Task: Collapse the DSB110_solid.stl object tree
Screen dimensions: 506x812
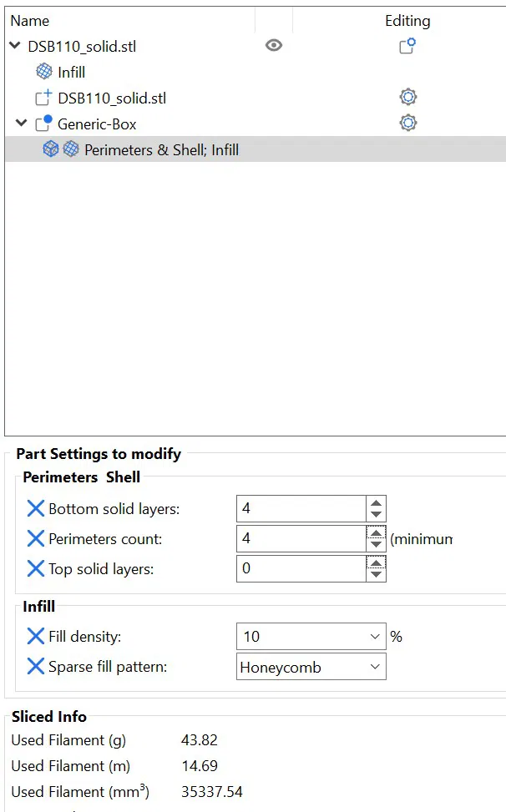Action: click(15, 47)
